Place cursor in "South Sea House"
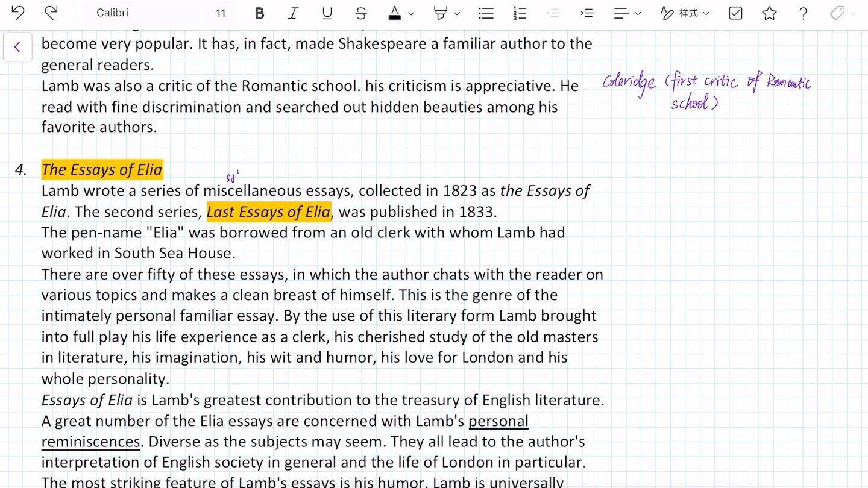Image resolution: width=868 pixels, height=488 pixels. [172, 254]
